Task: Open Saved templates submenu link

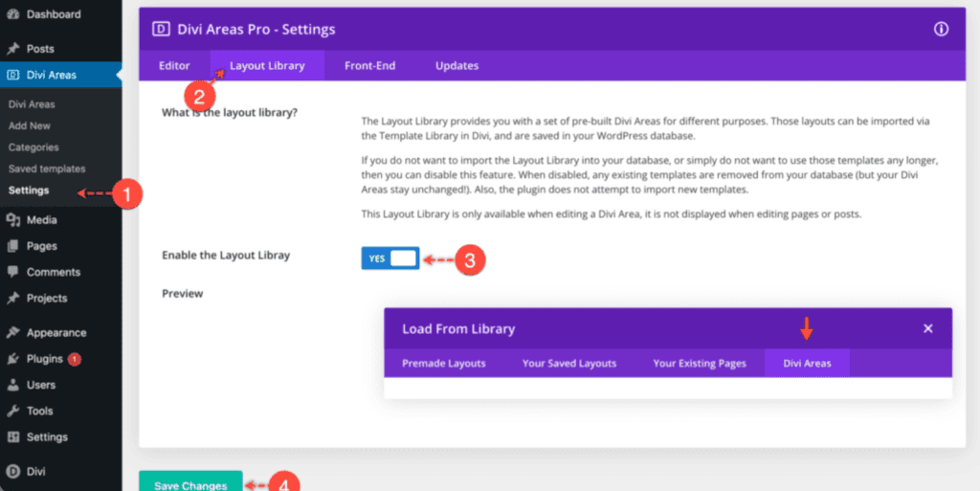Action: [47, 168]
